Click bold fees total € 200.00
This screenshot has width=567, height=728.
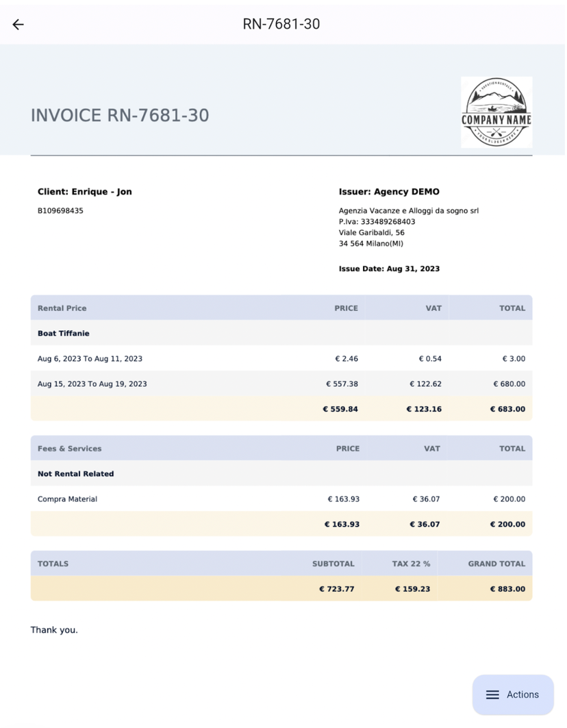pos(507,524)
